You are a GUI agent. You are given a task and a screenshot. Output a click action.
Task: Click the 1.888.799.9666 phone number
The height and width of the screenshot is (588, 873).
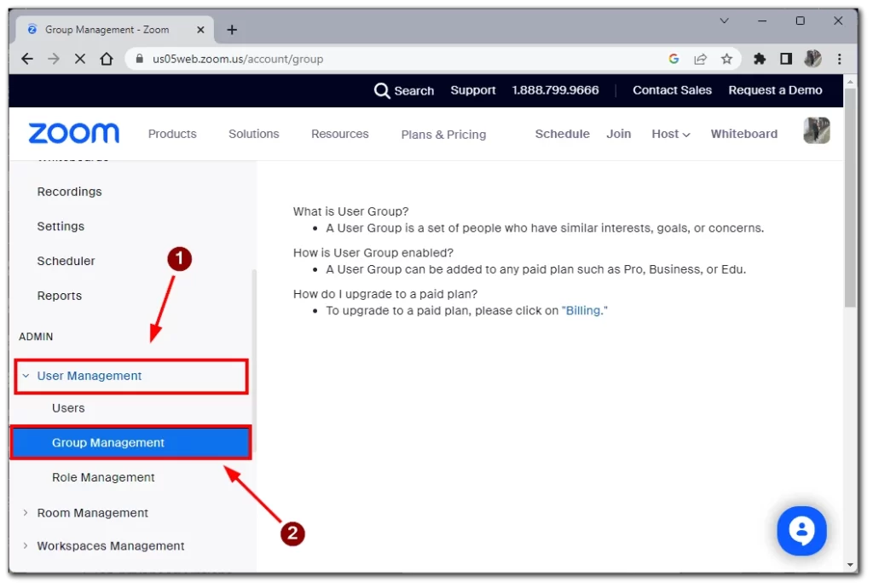555,90
